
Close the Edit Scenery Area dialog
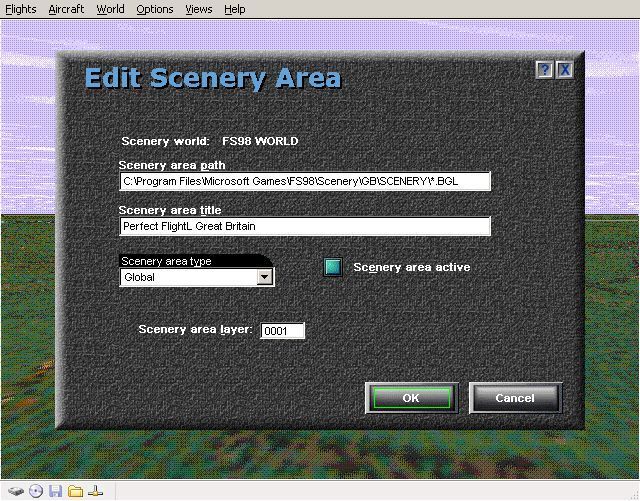[x=565, y=70]
